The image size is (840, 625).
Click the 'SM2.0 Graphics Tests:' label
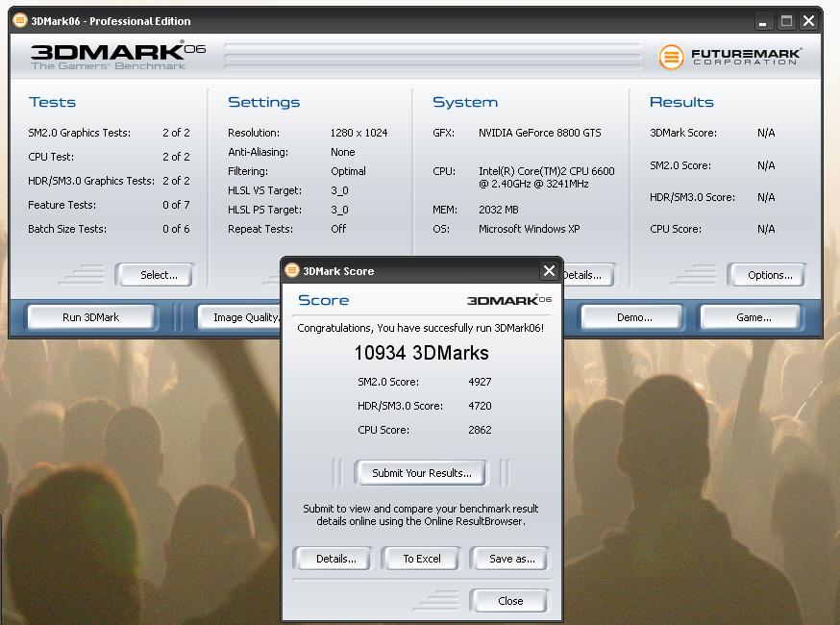[x=79, y=133]
